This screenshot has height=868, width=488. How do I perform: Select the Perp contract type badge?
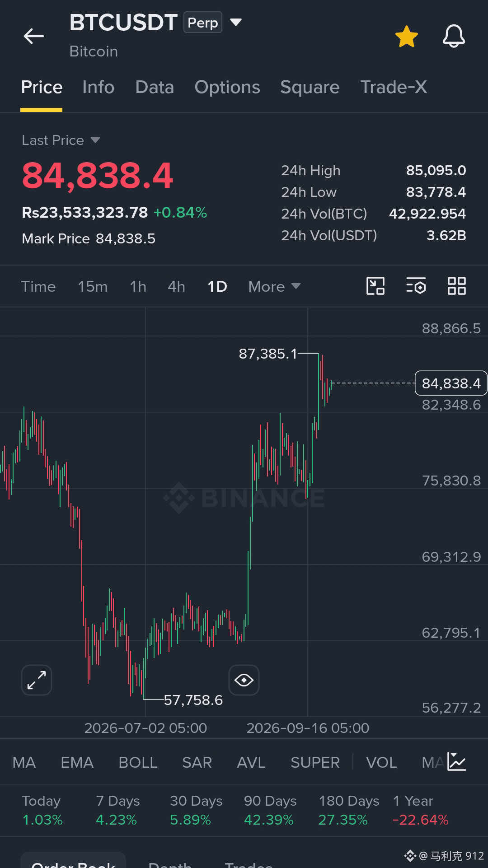(x=202, y=23)
